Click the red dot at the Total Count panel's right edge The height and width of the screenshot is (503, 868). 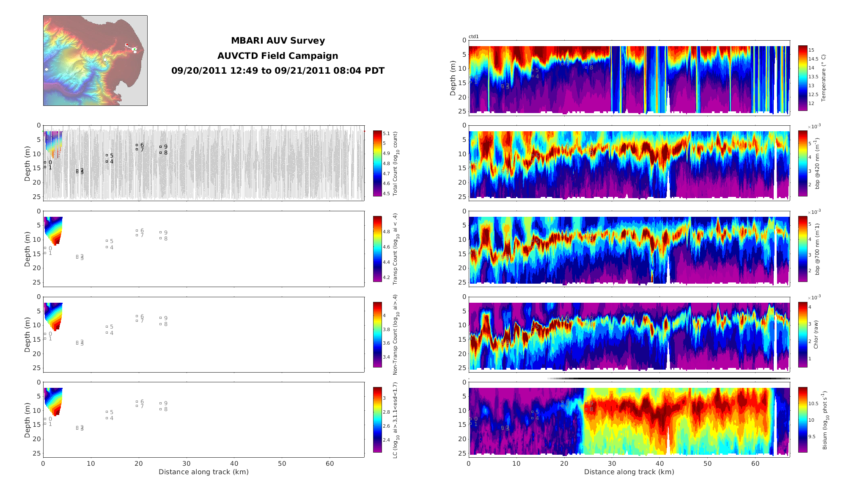click(364, 131)
